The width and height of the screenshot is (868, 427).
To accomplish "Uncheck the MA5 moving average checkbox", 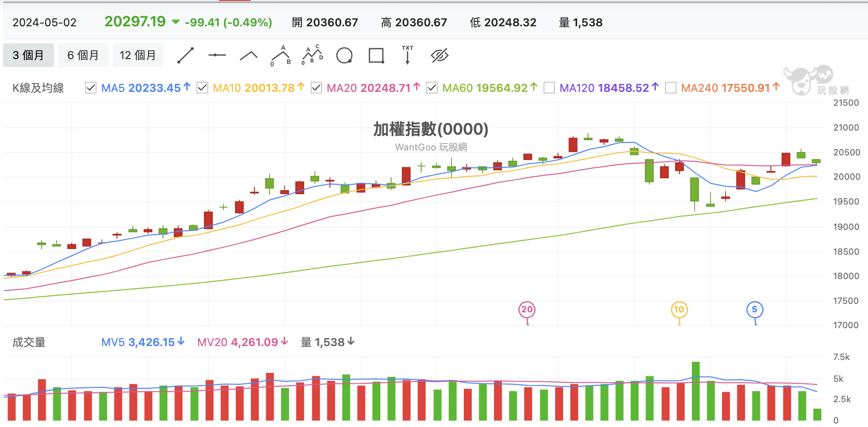I will (x=91, y=88).
